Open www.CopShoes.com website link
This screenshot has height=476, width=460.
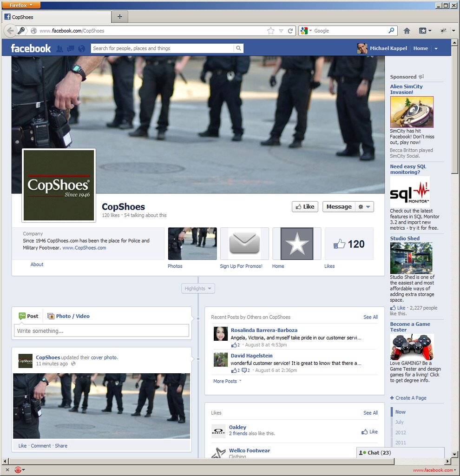click(x=84, y=248)
